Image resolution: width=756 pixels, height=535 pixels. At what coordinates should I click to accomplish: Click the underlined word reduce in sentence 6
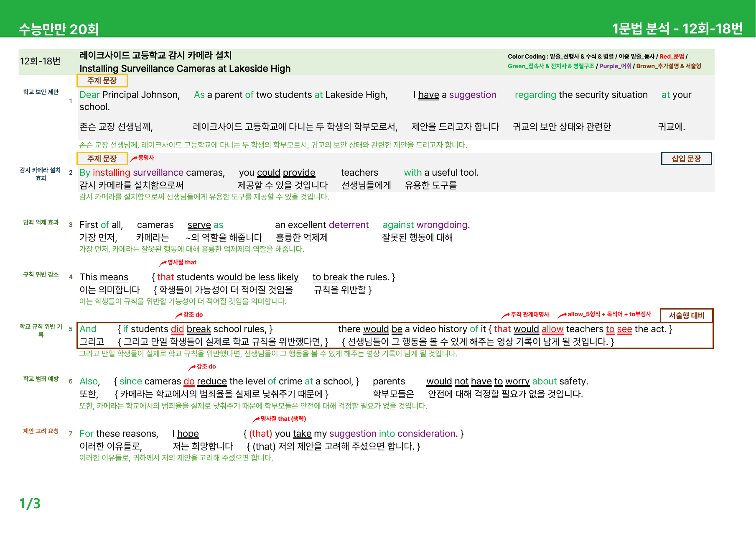click(x=212, y=381)
